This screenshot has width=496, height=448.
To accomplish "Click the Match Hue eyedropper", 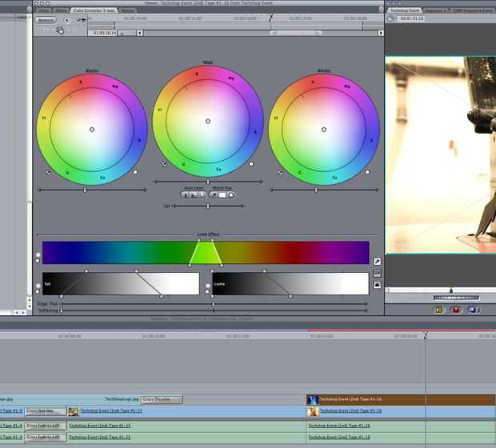I will click(x=214, y=194).
